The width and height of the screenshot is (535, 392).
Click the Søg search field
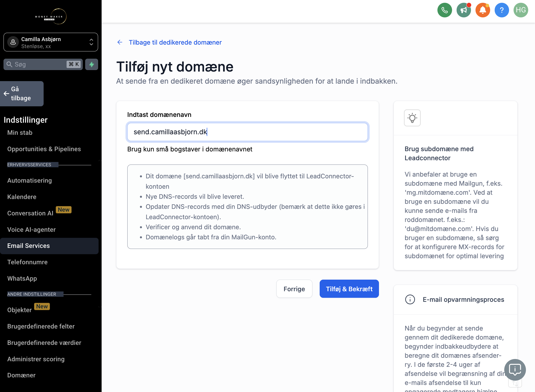[x=43, y=64]
